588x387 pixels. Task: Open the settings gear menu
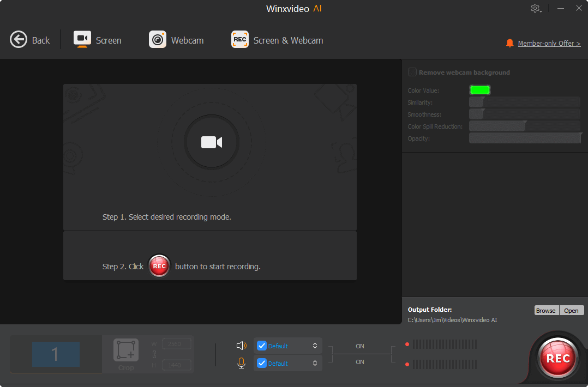click(536, 8)
